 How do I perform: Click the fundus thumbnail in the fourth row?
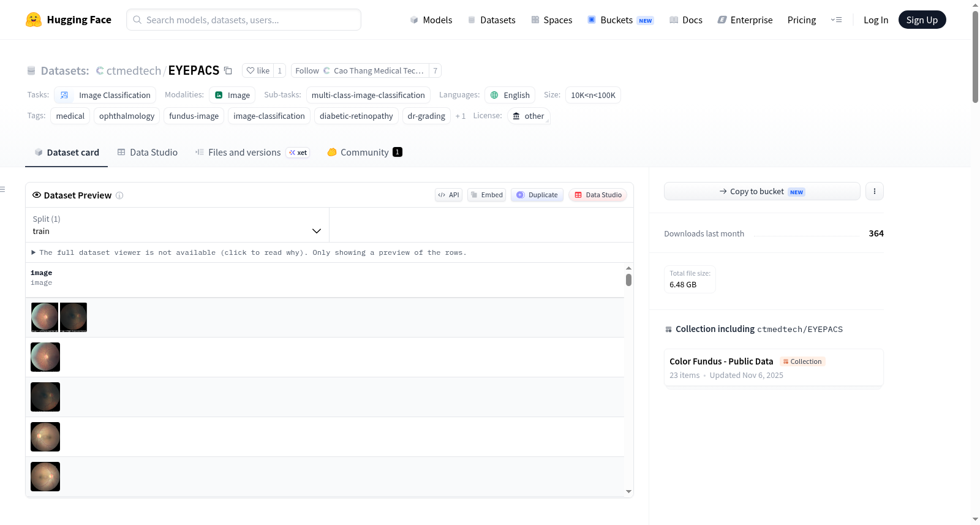coord(45,437)
